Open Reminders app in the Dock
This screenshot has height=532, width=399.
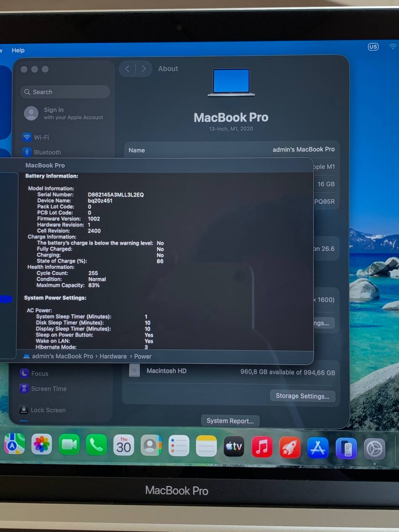(179, 446)
